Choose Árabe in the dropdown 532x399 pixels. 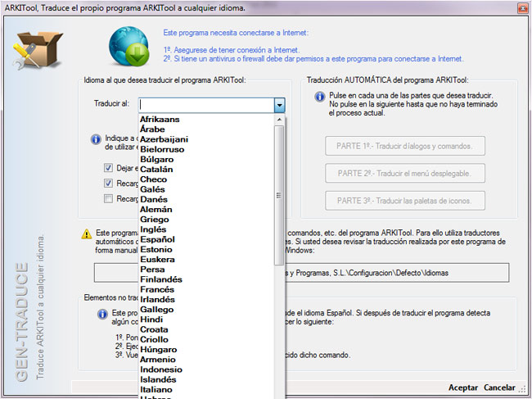(206, 129)
